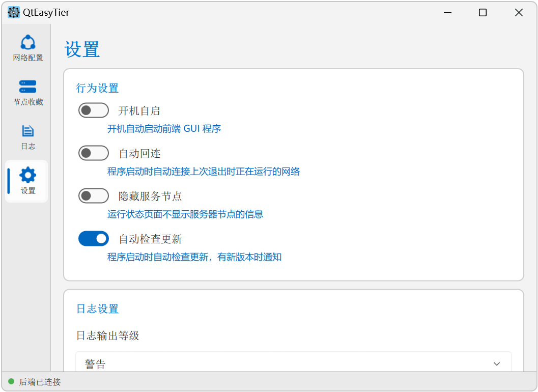Open the 日志 document icon
Screen dimensions: 538x392
(x=28, y=131)
